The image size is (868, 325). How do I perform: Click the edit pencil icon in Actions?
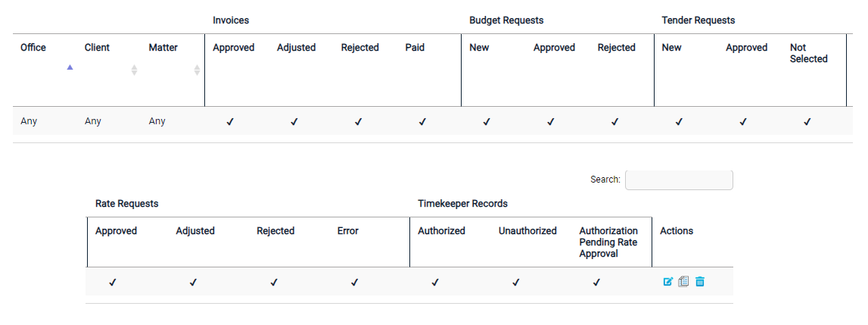coord(667,282)
